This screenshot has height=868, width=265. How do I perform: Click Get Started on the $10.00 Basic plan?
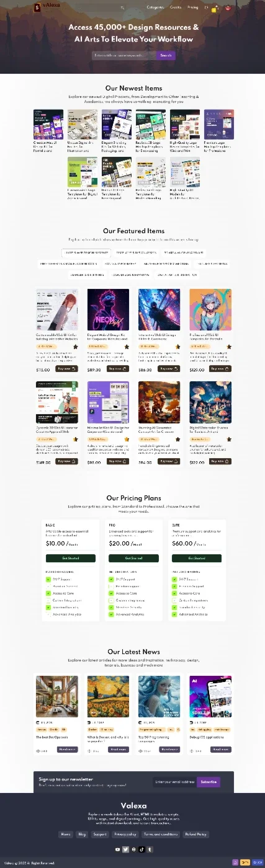click(70, 558)
